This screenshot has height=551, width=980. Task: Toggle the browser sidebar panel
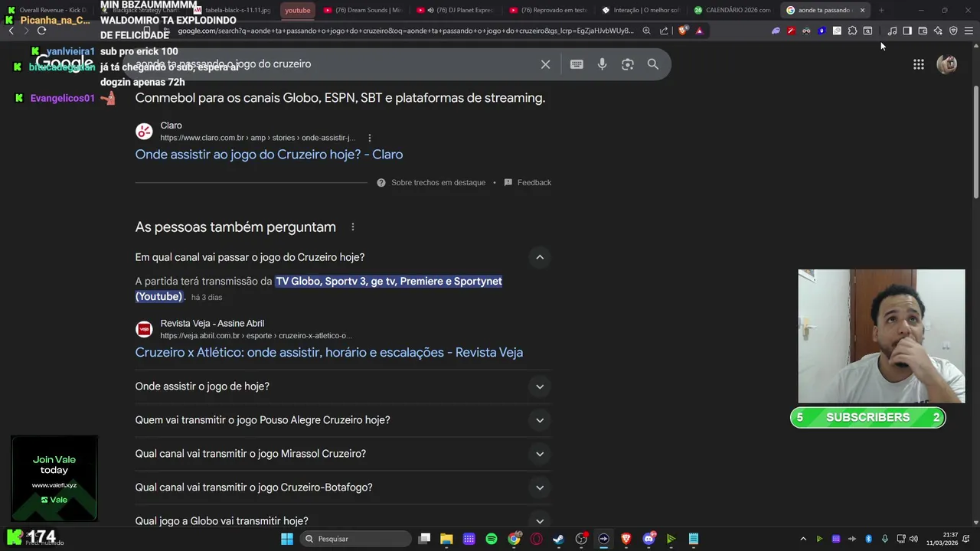click(907, 31)
